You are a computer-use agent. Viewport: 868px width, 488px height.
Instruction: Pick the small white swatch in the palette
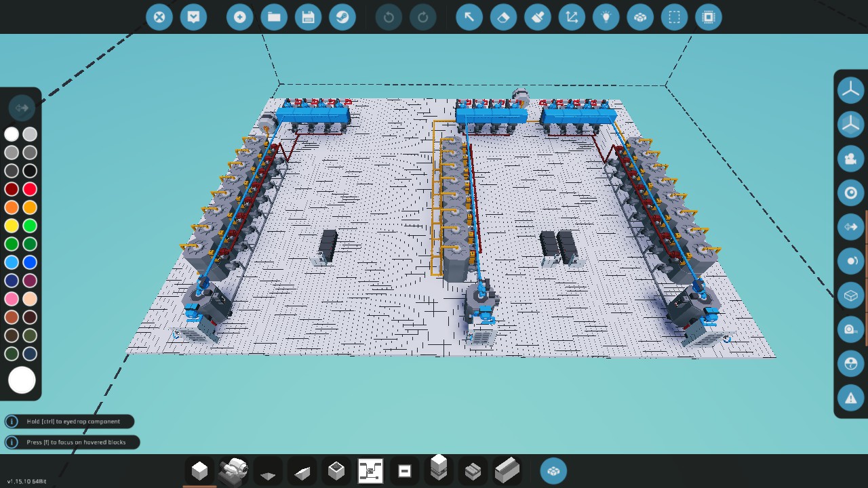(12, 134)
